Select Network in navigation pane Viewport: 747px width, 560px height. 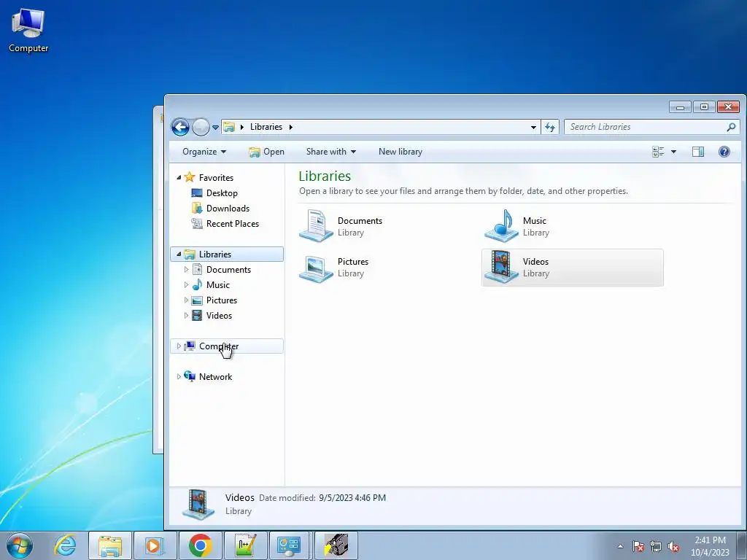(215, 377)
